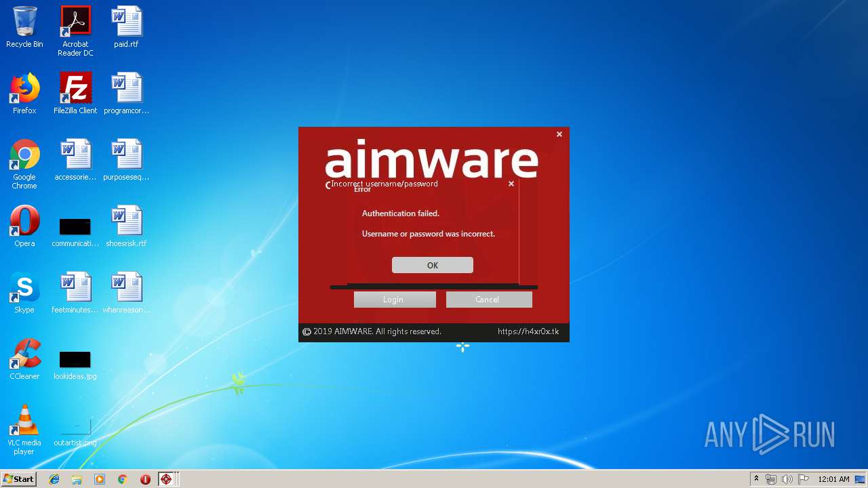Select the shoesrisk.rtf document icon
The image size is (868, 488).
pyautogui.click(x=126, y=226)
